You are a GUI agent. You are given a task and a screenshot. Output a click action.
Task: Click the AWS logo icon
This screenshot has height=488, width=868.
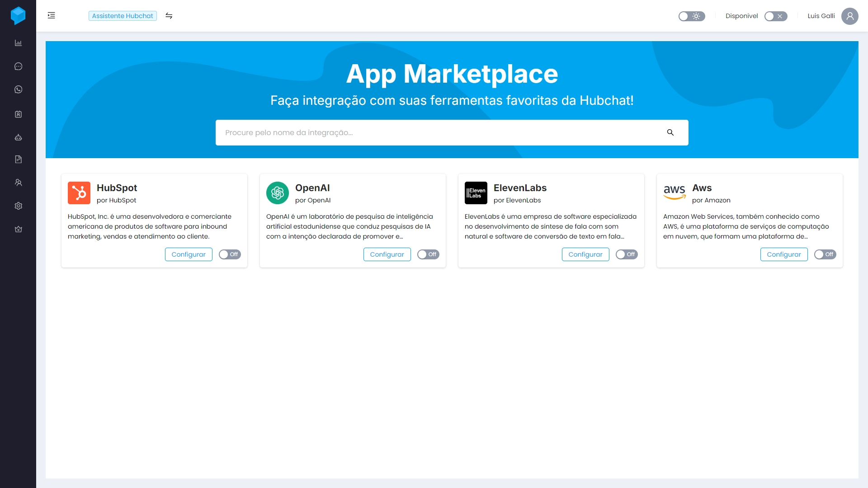675,193
